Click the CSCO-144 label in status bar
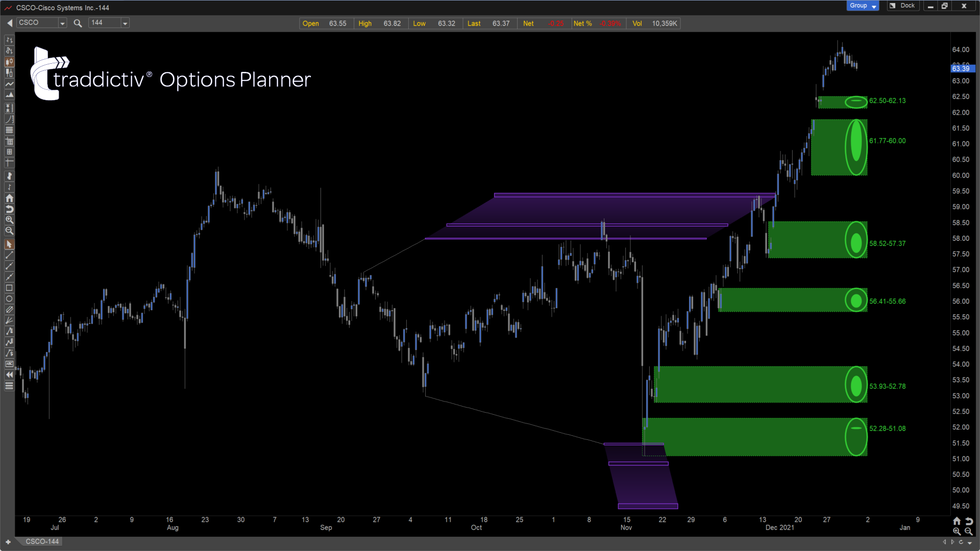 42,541
